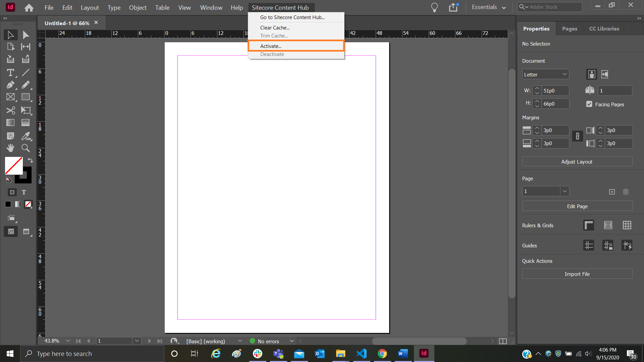Viewport: 644px width, 362px height.
Task: Increase the top margin value
Action: (x=537, y=128)
